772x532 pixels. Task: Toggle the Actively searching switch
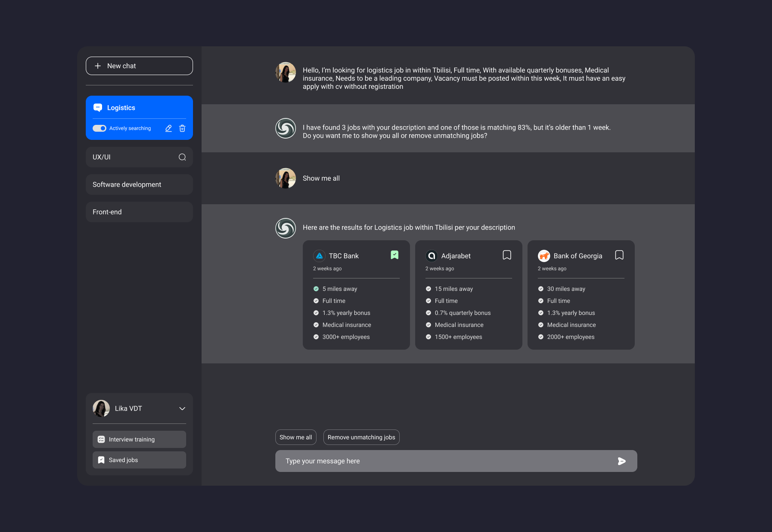point(100,128)
